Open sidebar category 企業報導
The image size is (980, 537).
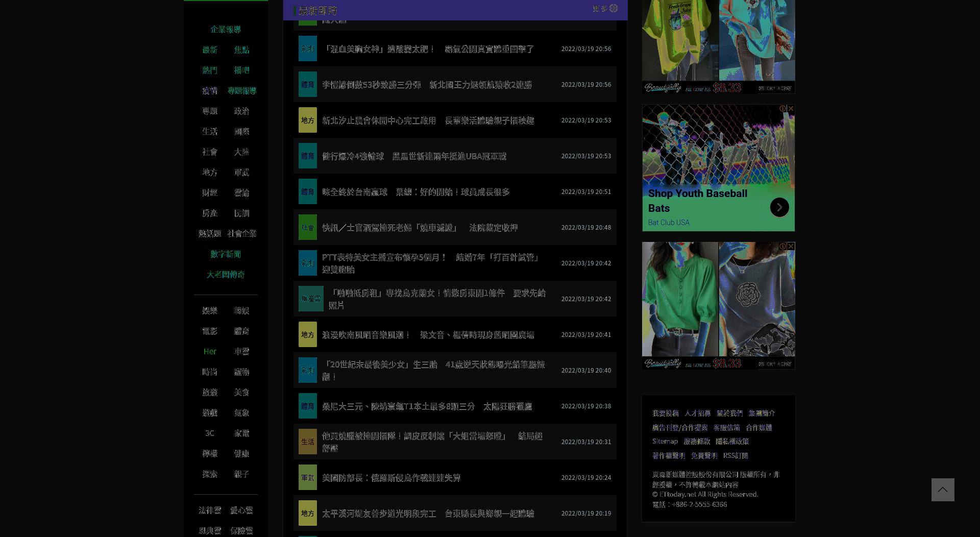(x=226, y=29)
